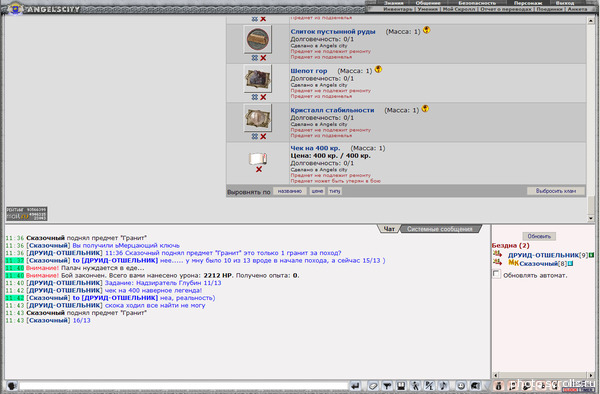Open the Мой Скролл submenu link
The width and height of the screenshot is (600, 394).
(x=459, y=9)
